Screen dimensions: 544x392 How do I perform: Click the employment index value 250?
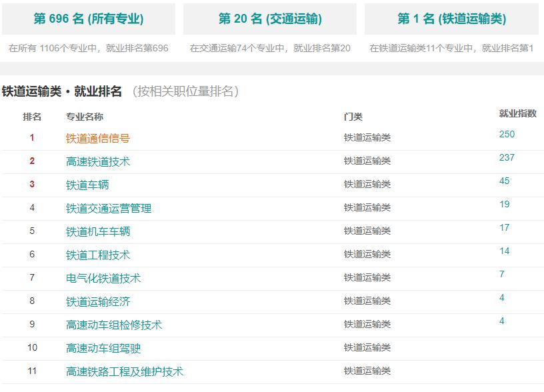[x=507, y=135]
